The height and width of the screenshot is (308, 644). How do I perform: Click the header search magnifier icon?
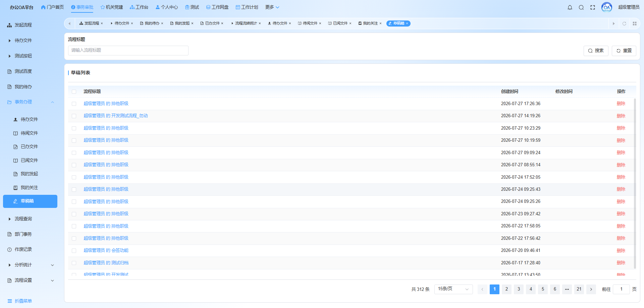coord(581,7)
